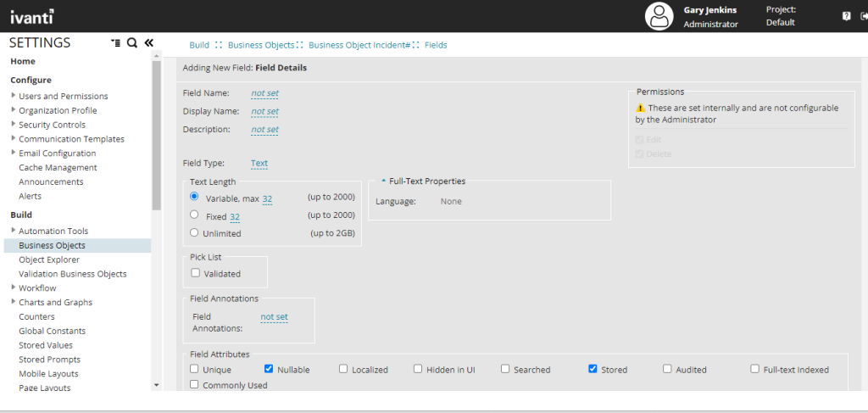Open Business Object Incident# breadcrumb
This screenshot has height=413, width=868.
click(359, 46)
